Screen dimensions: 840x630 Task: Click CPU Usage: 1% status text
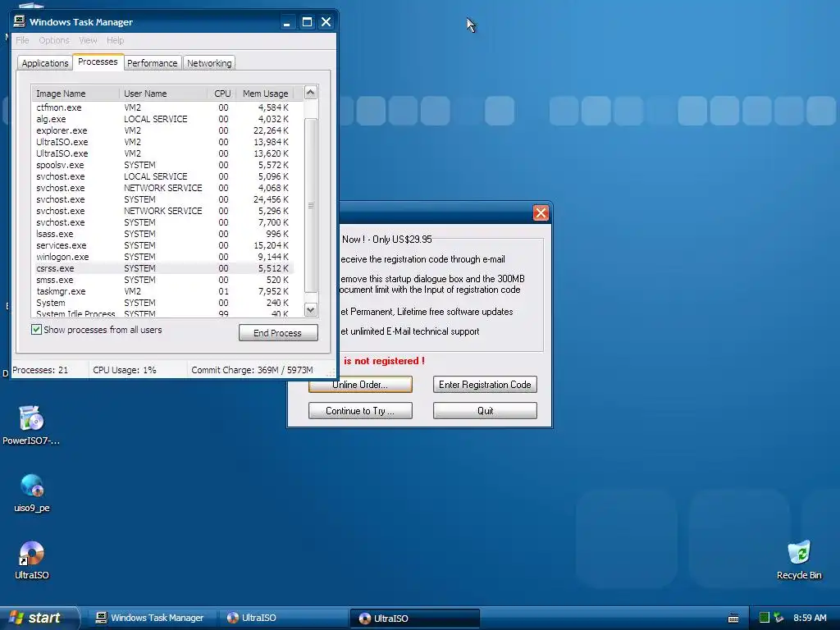point(125,370)
